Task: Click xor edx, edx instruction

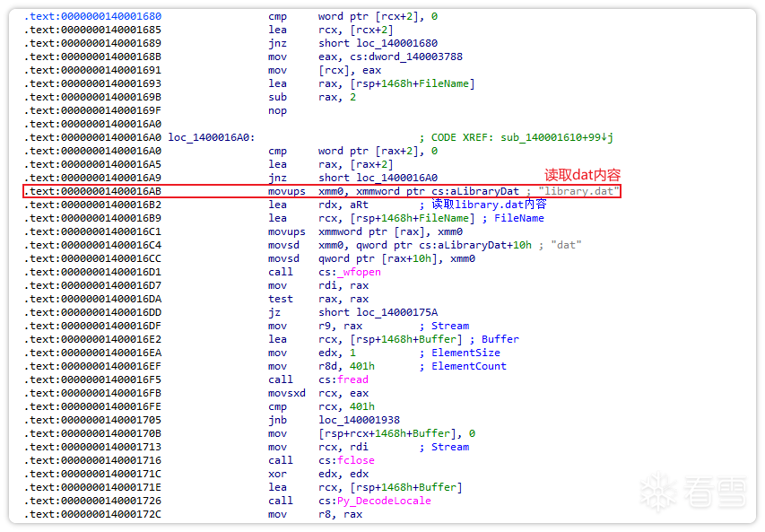Action: pos(318,474)
